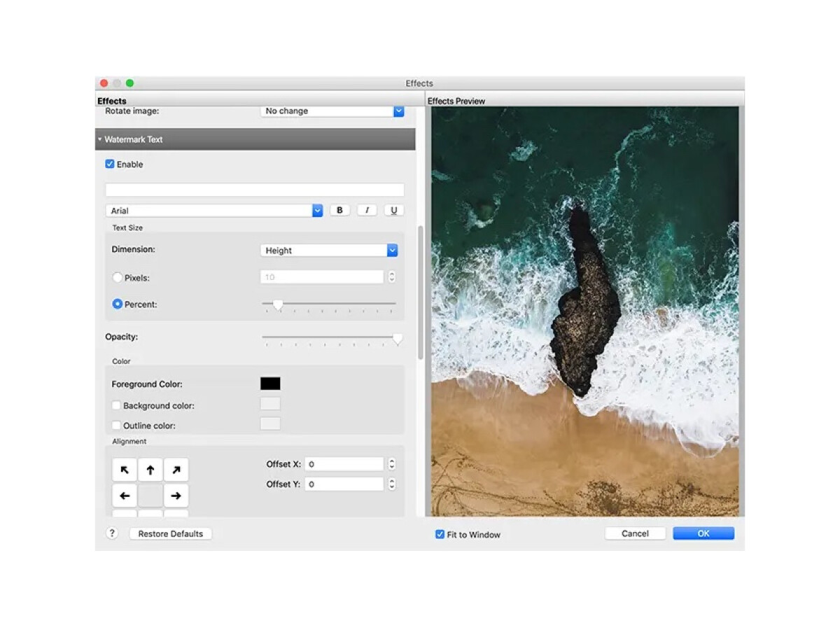Click the Restore Defaults button

(170, 533)
